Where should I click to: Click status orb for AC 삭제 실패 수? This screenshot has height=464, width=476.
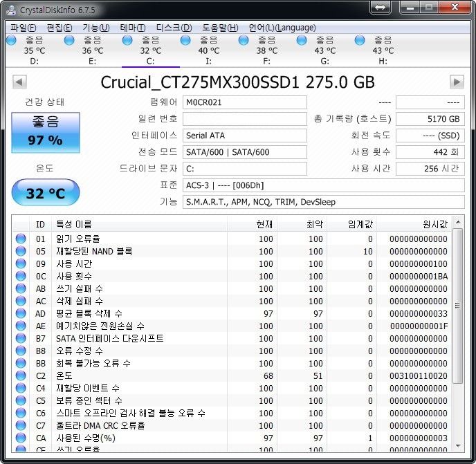(21, 301)
